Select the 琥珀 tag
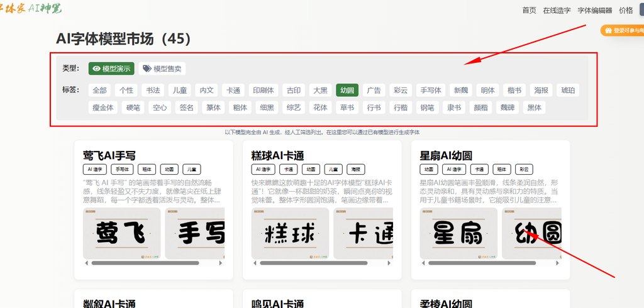Image resolution: width=644 pixels, height=308 pixels. tap(568, 91)
